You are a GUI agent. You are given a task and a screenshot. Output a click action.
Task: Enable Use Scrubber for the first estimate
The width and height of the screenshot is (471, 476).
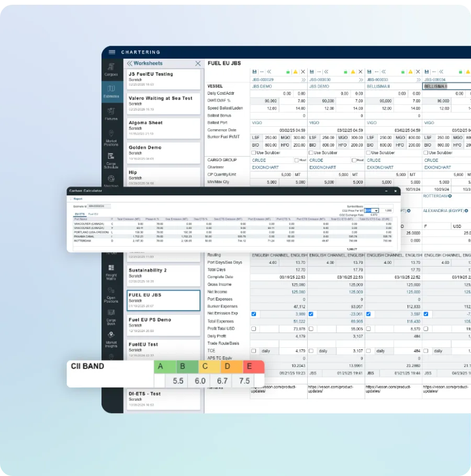tap(253, 153)
